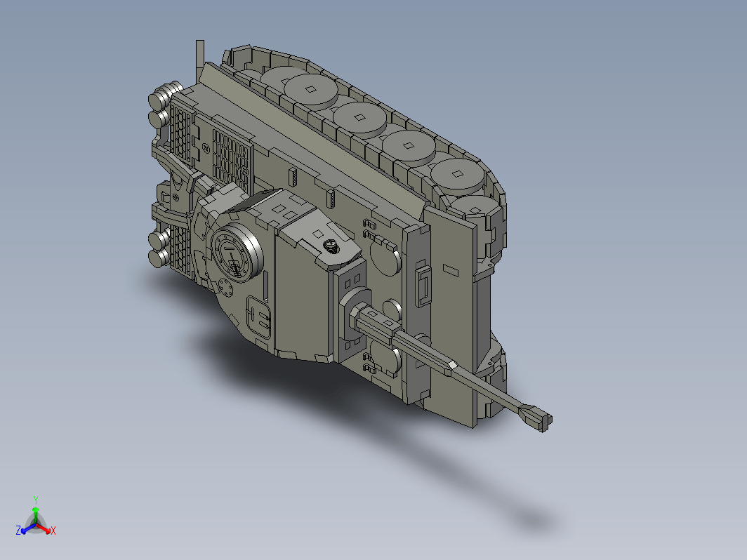
Task: Select the long sloped fender panel beside the tracks
Action: click(x=312, y=140)
